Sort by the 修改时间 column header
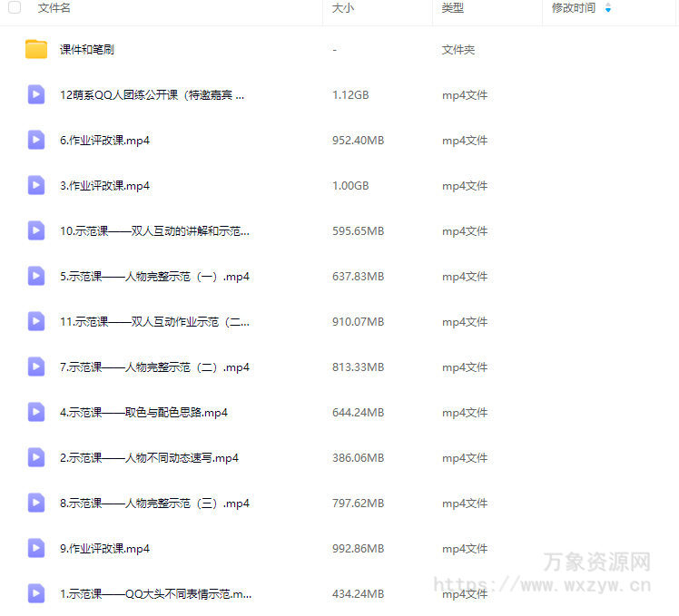This screenshot has width=679, height=616. tap(574, 8)
